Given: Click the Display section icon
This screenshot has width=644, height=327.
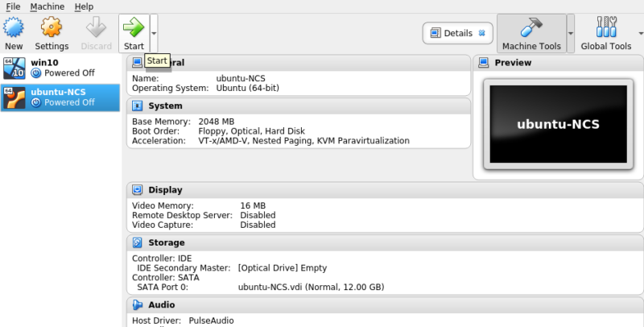Looking at the screenshot, I should pos(137,190).
